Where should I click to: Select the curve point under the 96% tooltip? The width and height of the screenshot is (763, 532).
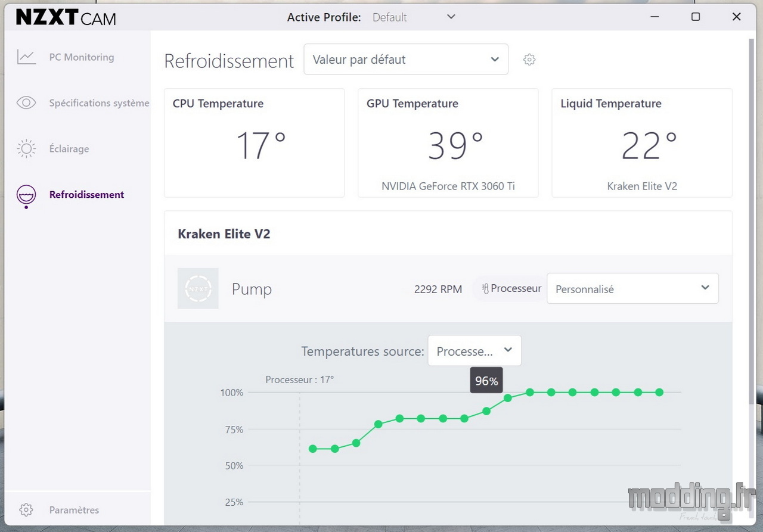pos(508,398)
